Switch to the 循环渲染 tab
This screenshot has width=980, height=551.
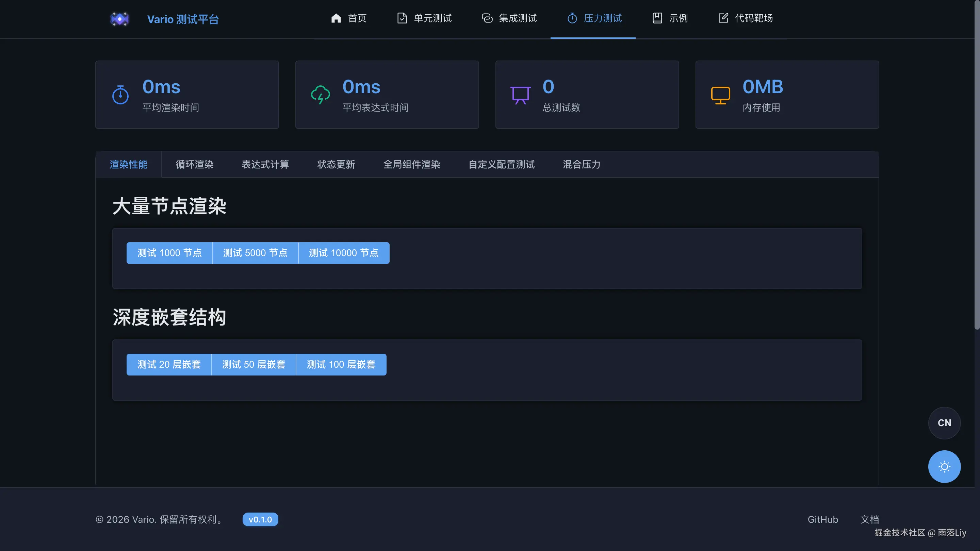[x=194, y=164]
